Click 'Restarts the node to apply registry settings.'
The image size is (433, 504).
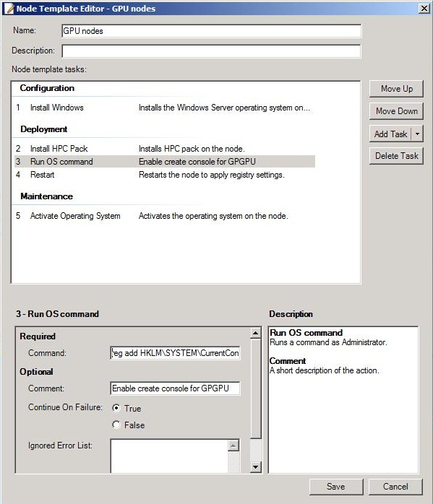coord(212,175)
